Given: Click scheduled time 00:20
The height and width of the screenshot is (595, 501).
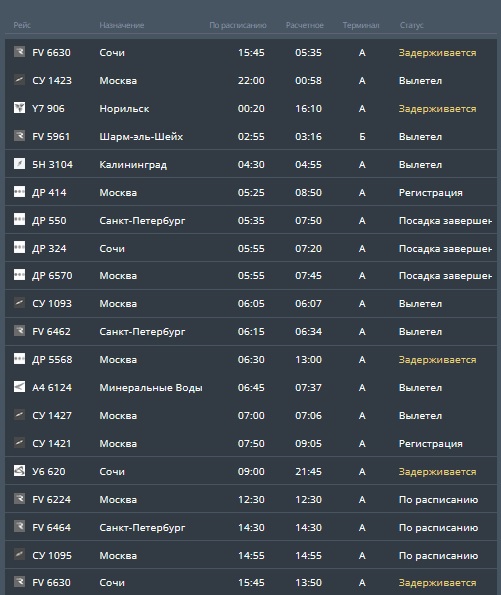Looking at the screenshot, I should coord(251,109).
